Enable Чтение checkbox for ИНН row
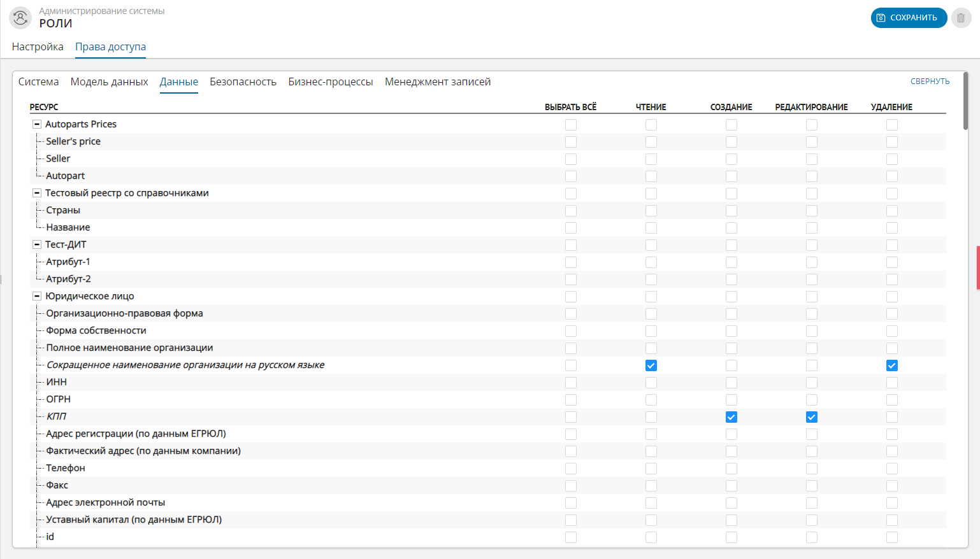This screenshot has width=980, height=559. [x=651, y=383]
